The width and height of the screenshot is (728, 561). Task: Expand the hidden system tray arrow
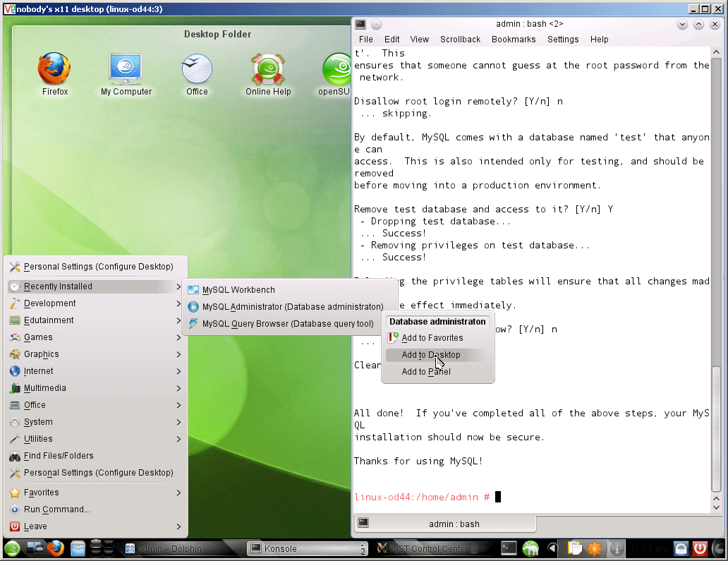coord(552,549)
